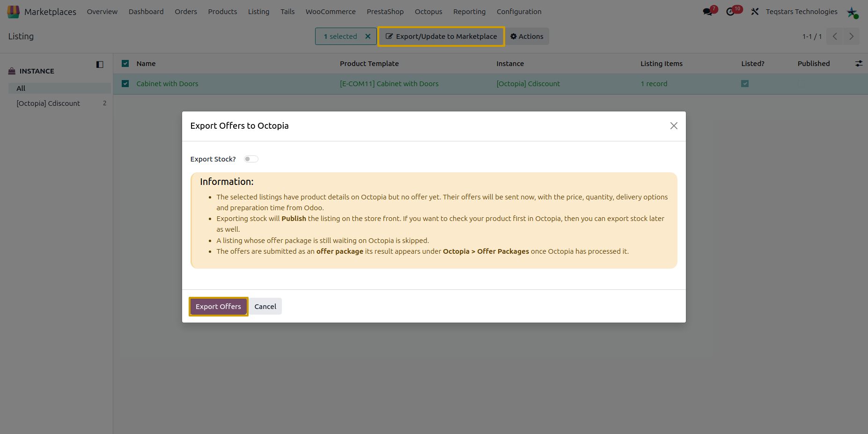
Task: Open the Tails menu
Action: (287, 12)
